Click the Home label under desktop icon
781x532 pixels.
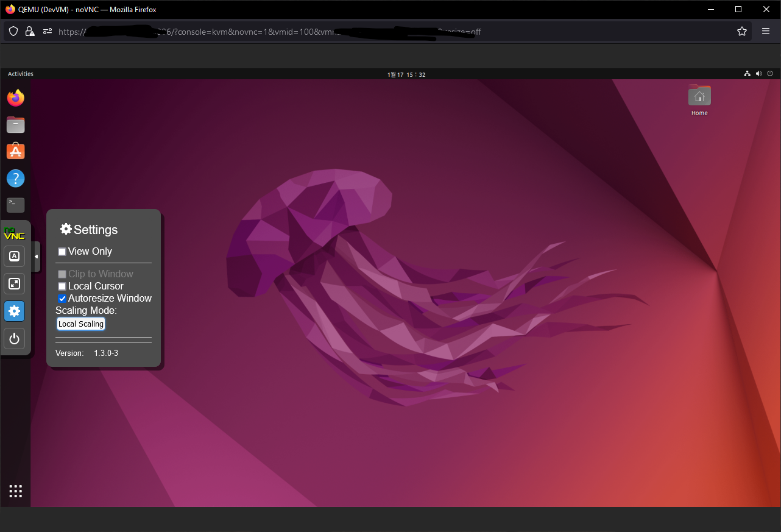pyautogui.click(x=699, y=113)
